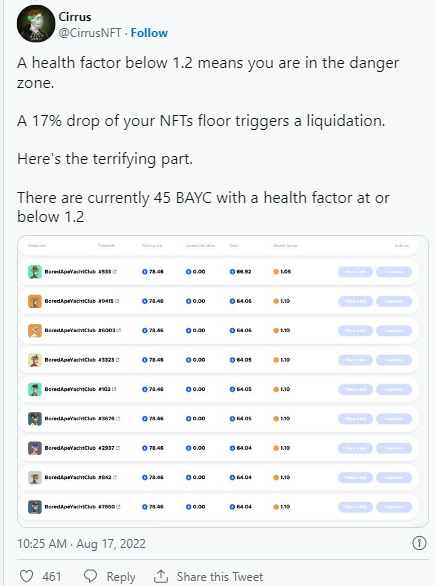Click Place a bid for BAYC #533

tap(355, 272)
